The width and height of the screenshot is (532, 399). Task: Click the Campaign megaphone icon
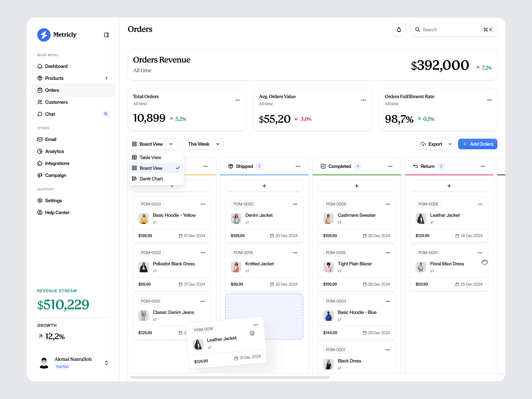[40, 175]
